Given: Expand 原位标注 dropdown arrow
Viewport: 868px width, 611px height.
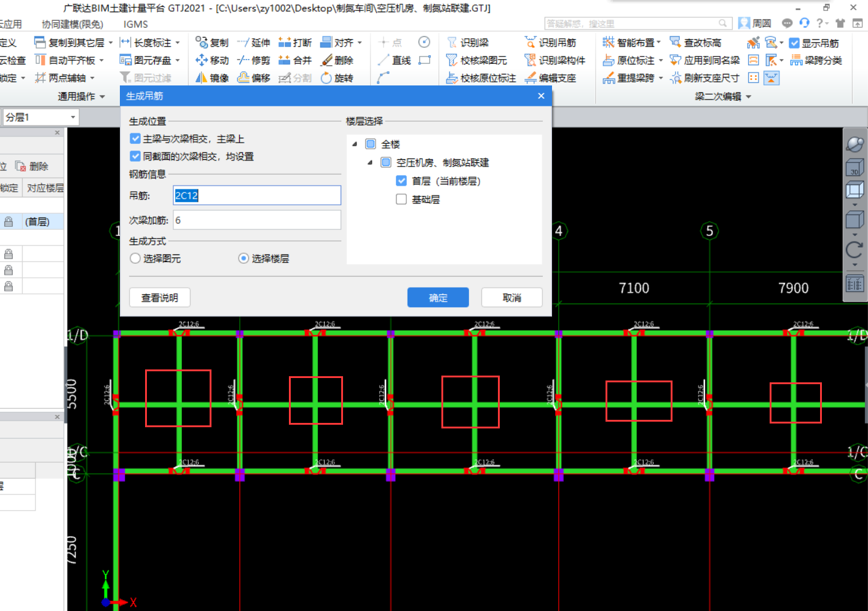Looking at the screenshot, I should (661, 60).
